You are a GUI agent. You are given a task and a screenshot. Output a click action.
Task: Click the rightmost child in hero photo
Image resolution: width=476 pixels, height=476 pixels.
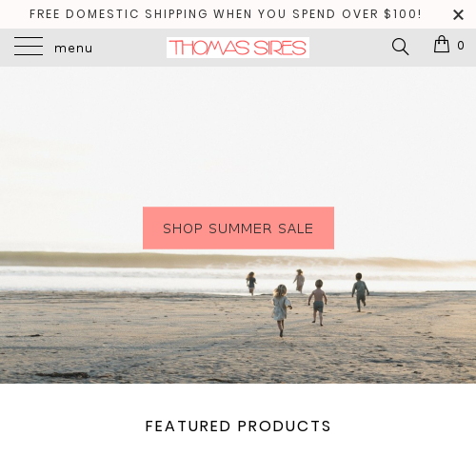[x=360, y=292]
